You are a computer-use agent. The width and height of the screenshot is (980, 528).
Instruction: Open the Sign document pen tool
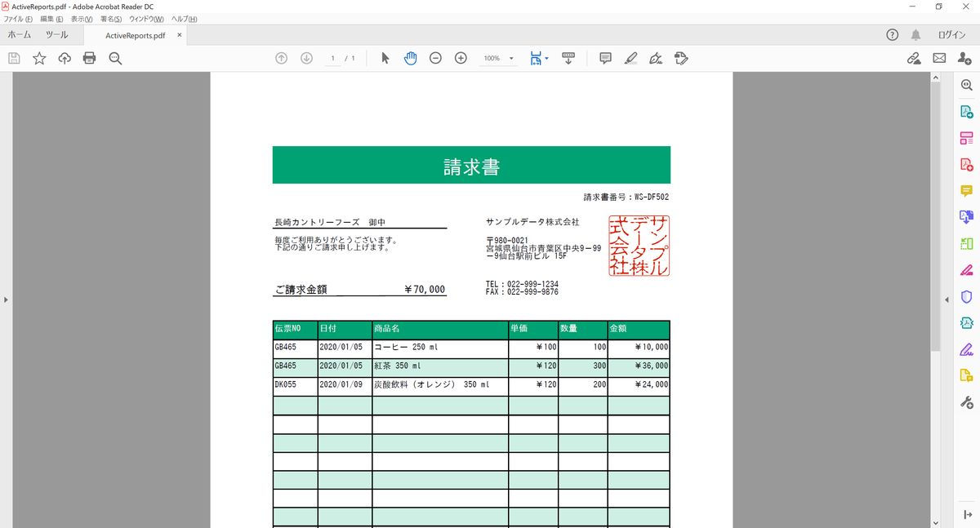coord(656,58)
